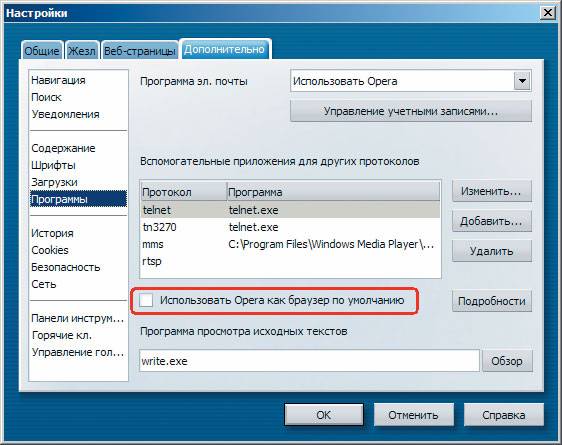Select Безопасность in the sidebar list
Viewport: 562px width, 445px height.
tap(66, 267)
